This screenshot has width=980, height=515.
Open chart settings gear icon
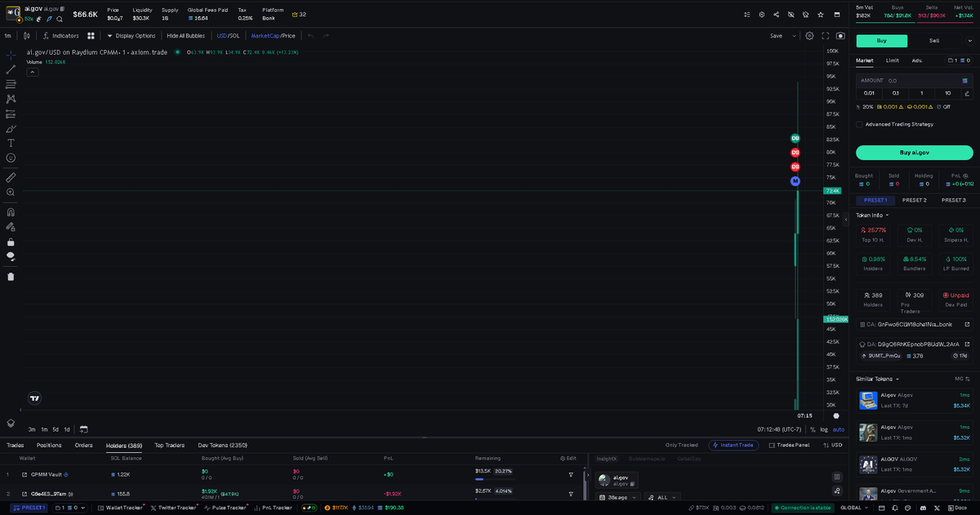809,36
